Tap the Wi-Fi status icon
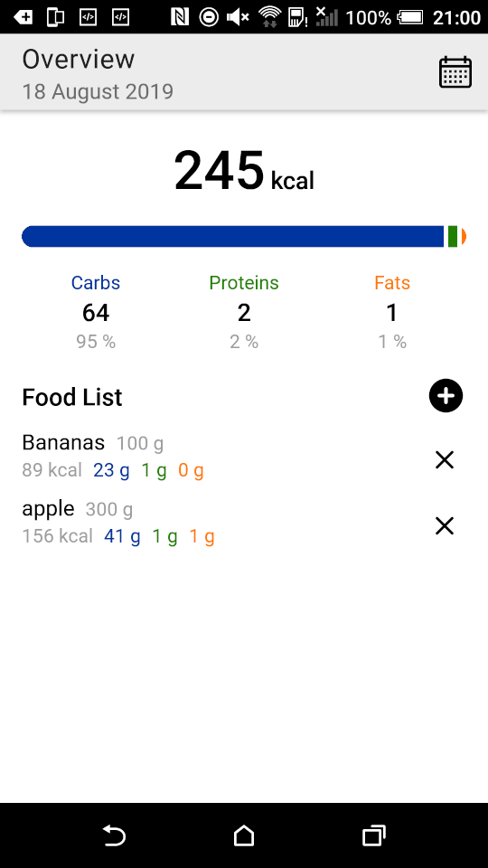Viewport: 488px width, 868px height. (270, 16)
